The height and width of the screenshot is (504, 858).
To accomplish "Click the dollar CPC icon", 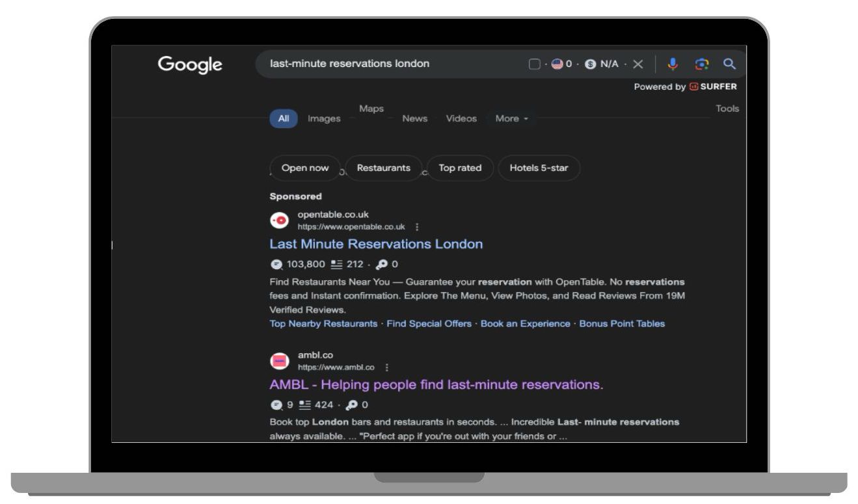I will tap(590, 64).
